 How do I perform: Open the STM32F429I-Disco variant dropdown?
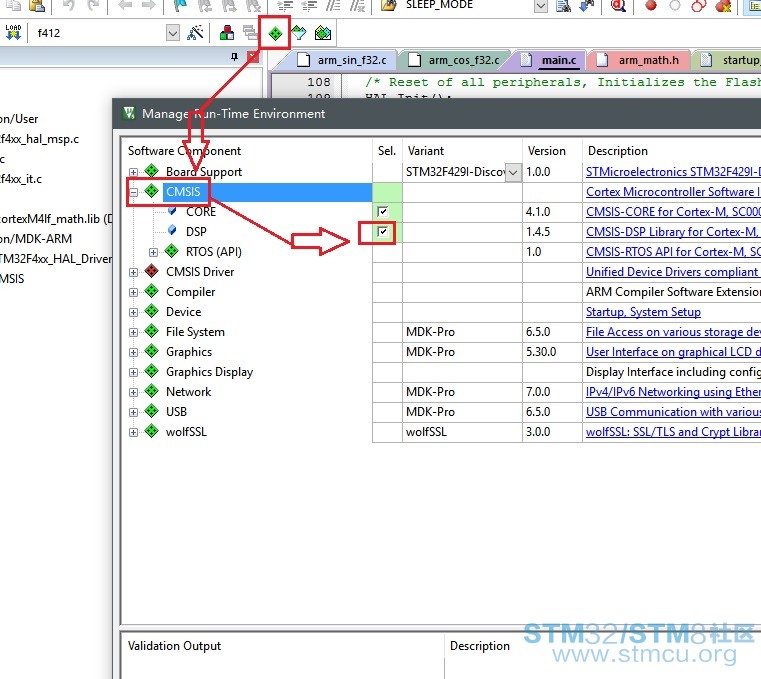click(x=513, y=172)
